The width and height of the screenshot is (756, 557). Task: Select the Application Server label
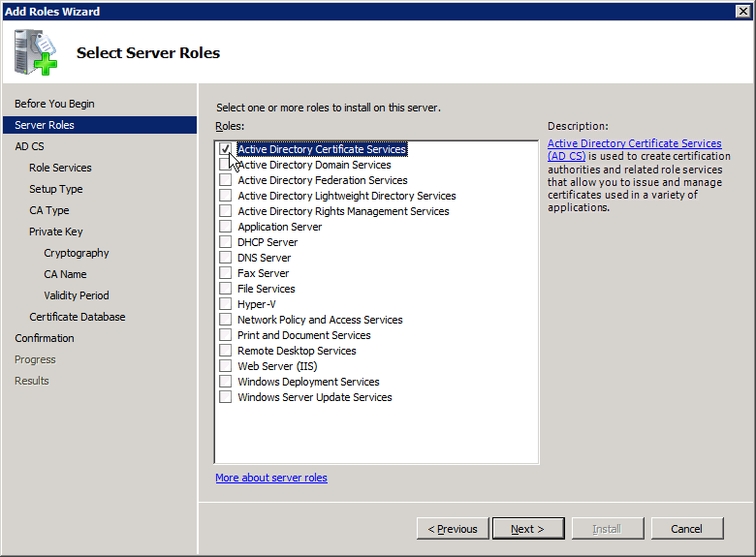280,227
